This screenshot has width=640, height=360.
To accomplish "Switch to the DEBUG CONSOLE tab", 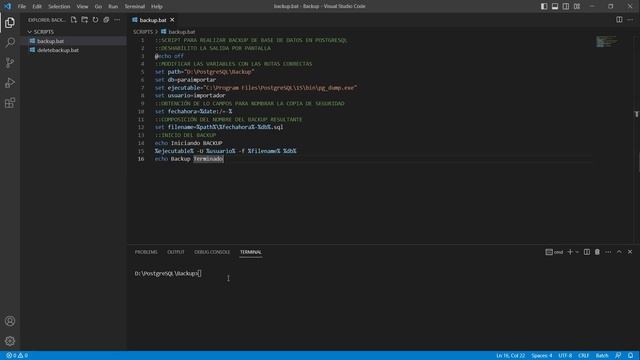I will click(x=212, y=252).
